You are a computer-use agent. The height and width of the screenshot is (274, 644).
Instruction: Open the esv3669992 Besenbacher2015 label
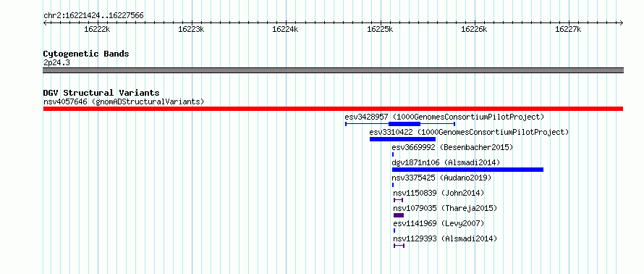[x=452, y=147]
